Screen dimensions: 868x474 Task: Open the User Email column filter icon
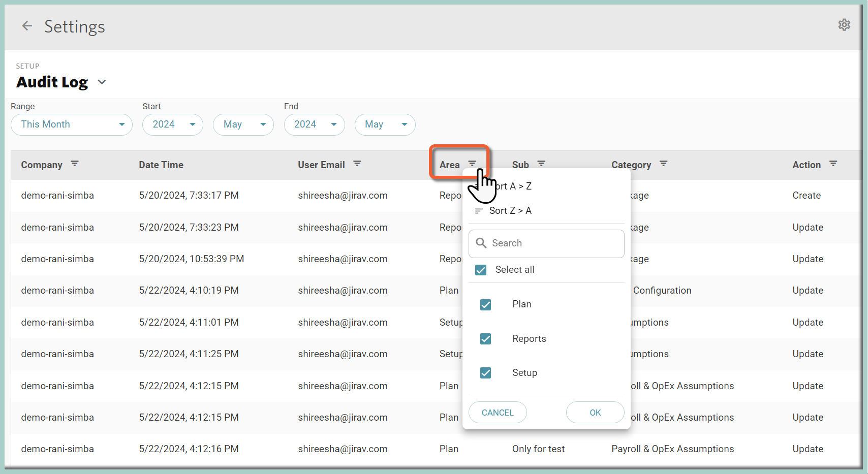[x=357, y=164]
